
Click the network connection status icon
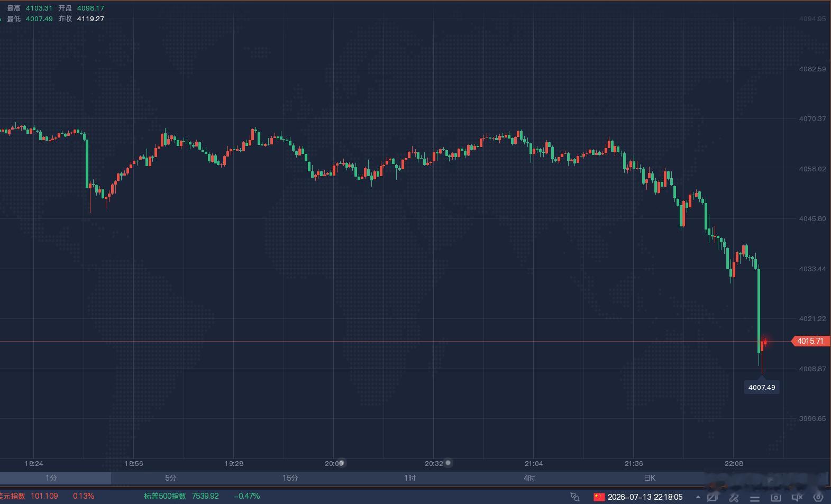(x=575, y=497)
